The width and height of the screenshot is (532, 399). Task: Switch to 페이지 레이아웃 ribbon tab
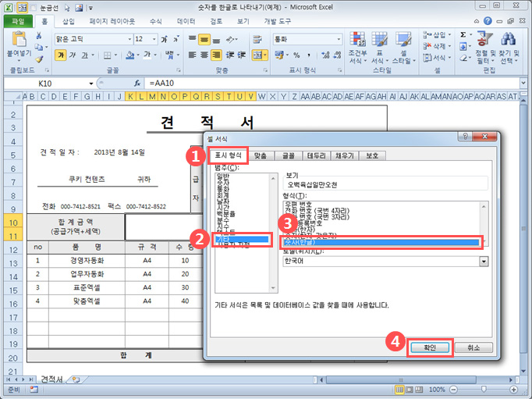click(x=112, y=21)
